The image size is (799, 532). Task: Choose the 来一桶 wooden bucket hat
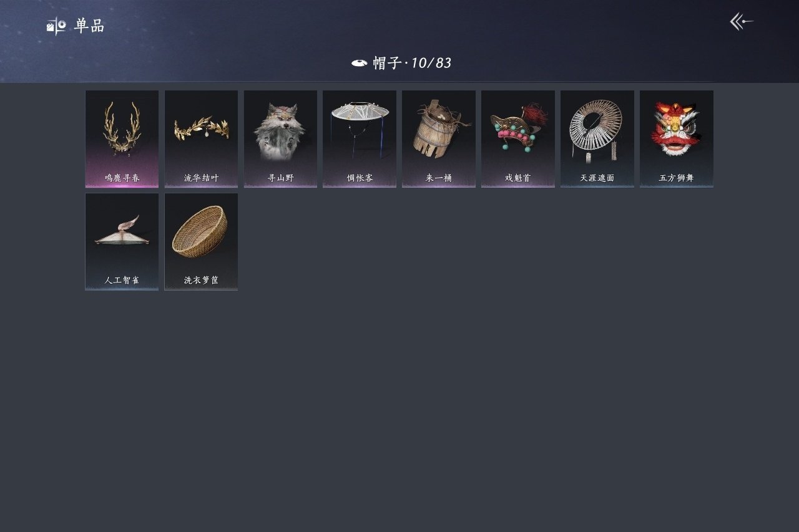pyautogui.click(x=439, y=138)
